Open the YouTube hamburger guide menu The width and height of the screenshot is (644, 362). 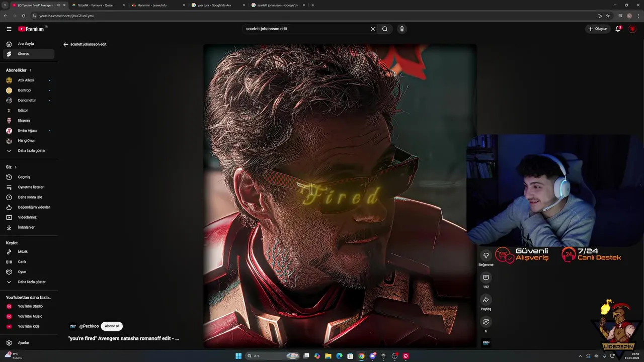9,29
